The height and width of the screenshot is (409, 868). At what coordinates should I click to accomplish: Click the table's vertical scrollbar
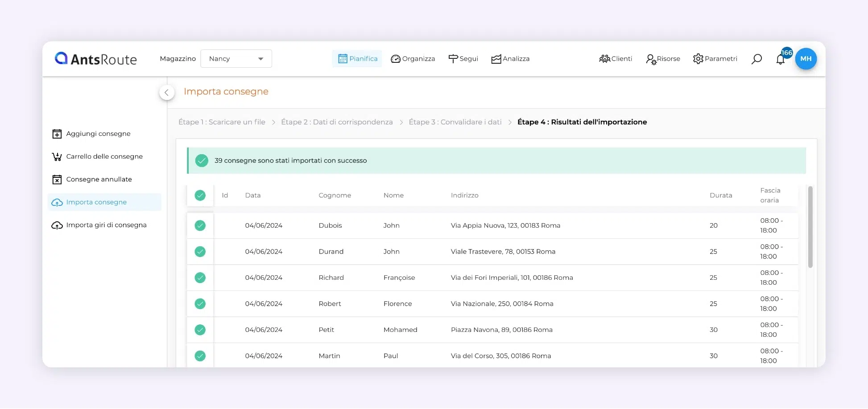810,227
